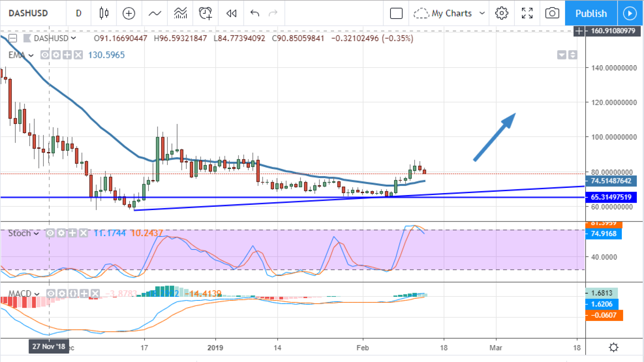Open chart settings gear in top toolbar

(x=502, y=13)
